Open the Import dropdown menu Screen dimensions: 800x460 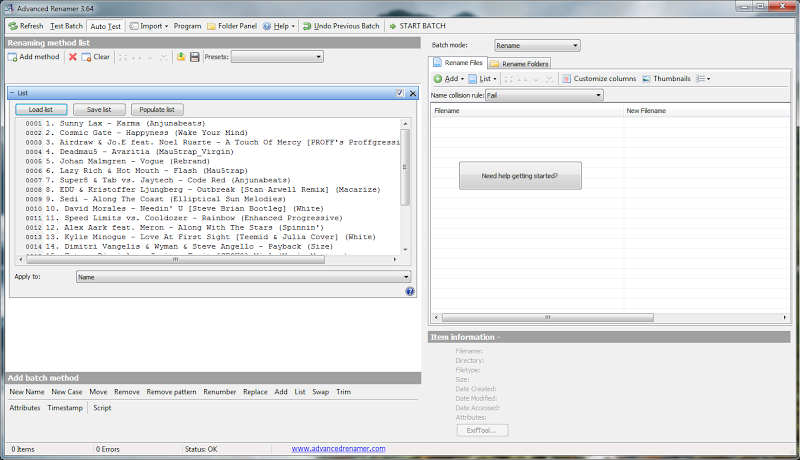(148, 26)
